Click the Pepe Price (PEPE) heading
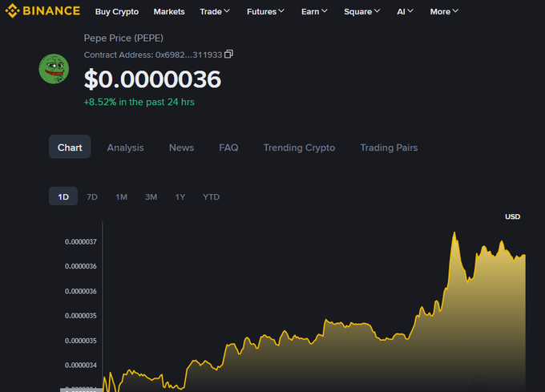The image size is (545, 392). tap(123, 38)
